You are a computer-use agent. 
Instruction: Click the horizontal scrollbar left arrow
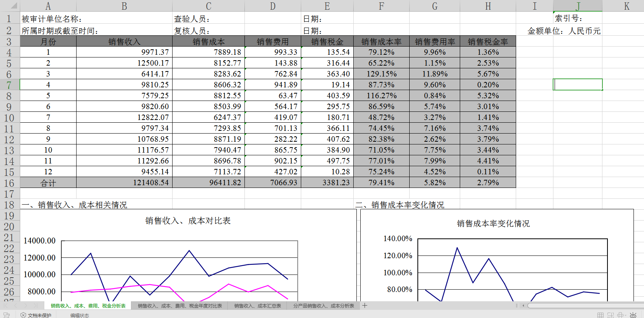(523, 306)
